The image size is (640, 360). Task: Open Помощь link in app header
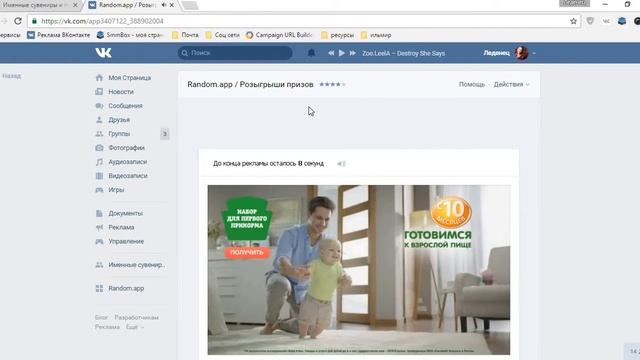[472, 84]
